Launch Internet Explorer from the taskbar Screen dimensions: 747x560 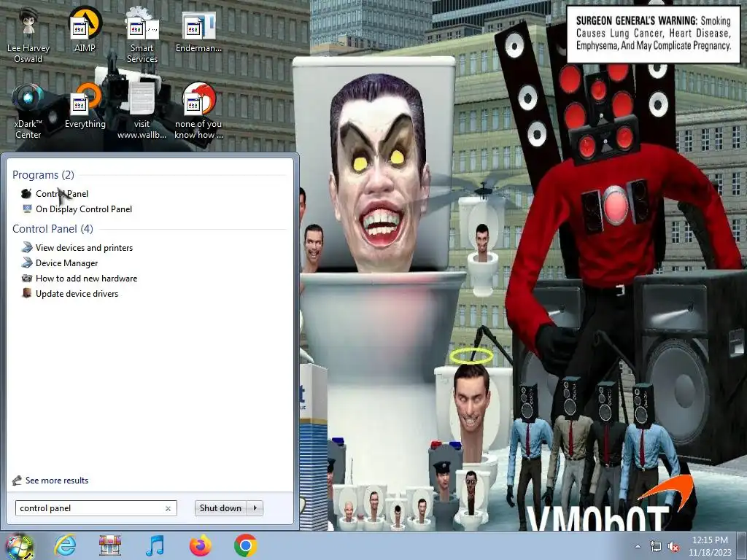(65, 545)
